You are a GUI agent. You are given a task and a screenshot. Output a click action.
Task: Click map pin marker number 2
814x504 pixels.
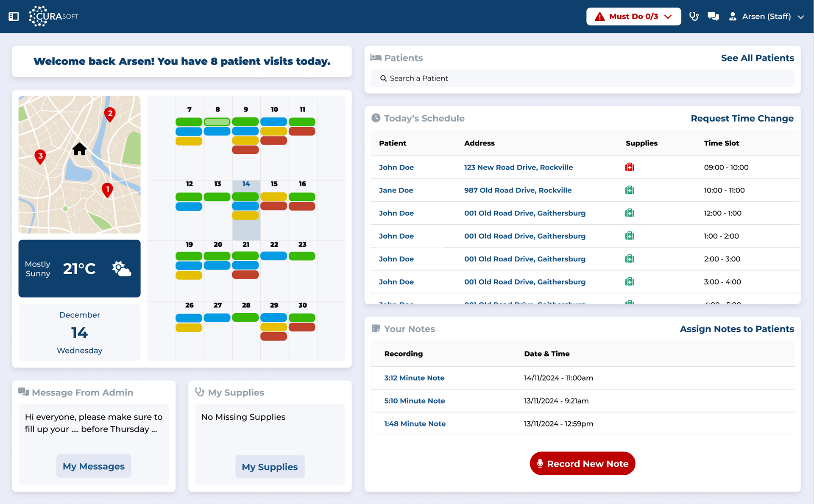pyautogui.click(x=110, y=114)
